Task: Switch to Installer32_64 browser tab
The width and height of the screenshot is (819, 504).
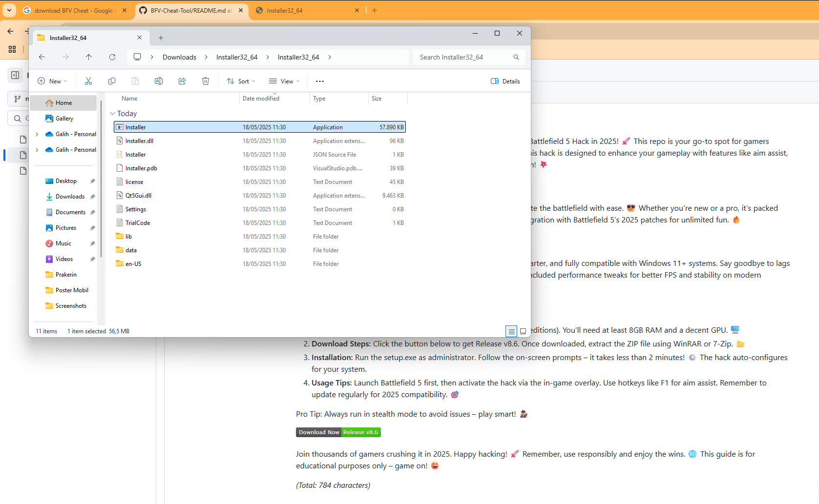Action: coord(308,10)
